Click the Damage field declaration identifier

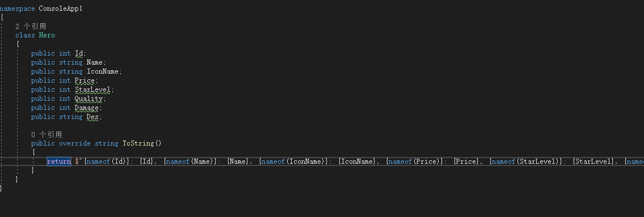tap(87, 108)
